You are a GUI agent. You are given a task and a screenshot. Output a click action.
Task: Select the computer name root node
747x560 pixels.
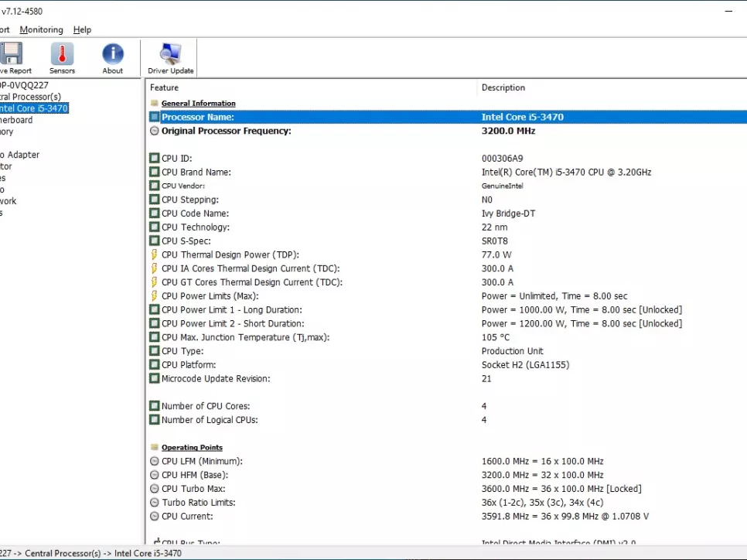click(x=24, y=85)
